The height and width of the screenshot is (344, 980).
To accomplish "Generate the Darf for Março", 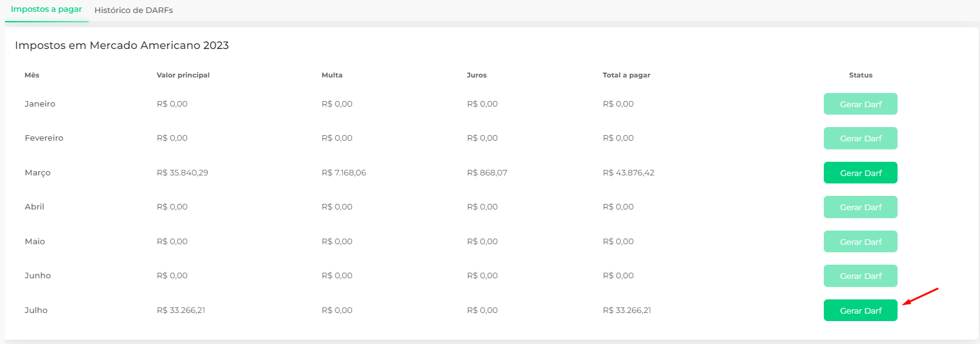I will pos(860,173).
